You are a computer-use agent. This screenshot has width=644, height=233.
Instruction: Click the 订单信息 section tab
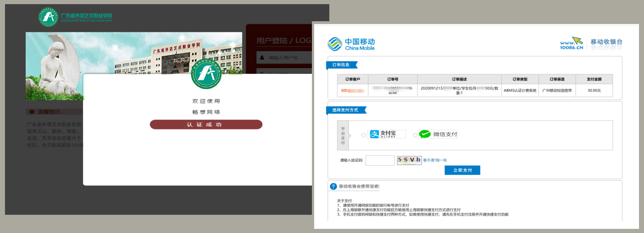point(341,65)
